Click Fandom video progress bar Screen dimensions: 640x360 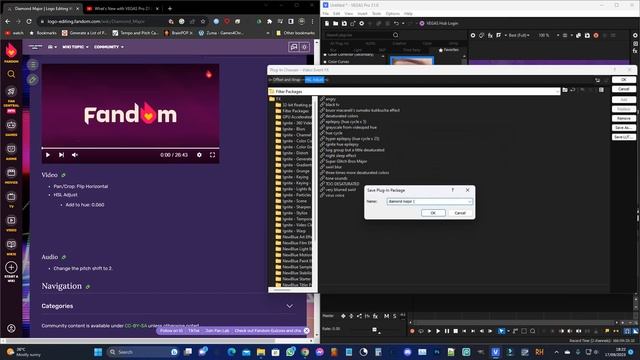130,148
